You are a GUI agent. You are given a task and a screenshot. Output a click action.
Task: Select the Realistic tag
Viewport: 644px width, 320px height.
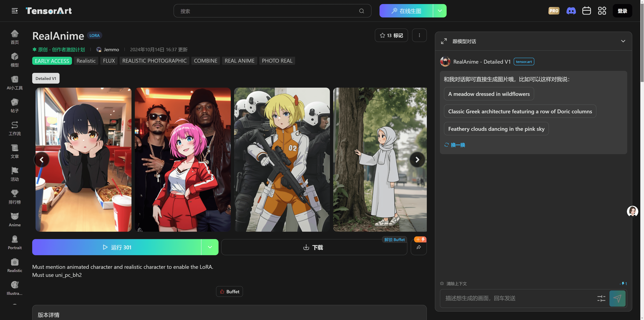(86, 61)
